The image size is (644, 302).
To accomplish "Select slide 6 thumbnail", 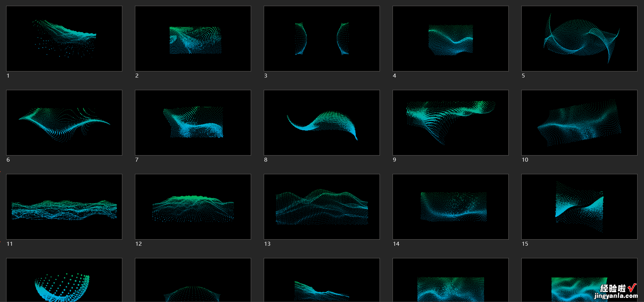I will point(64,123).
